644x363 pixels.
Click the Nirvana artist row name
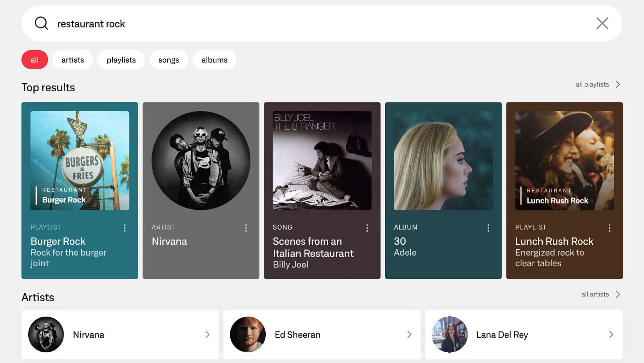click(89, 334)
